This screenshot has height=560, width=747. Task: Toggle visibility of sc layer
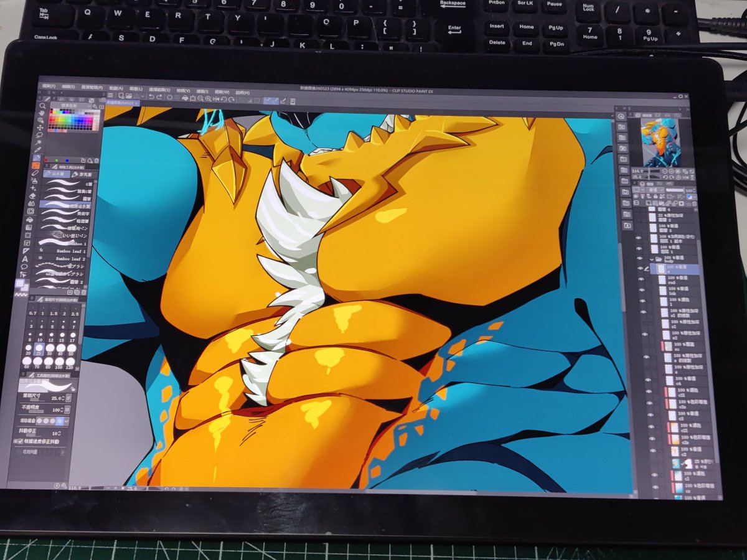coord(646,346)
